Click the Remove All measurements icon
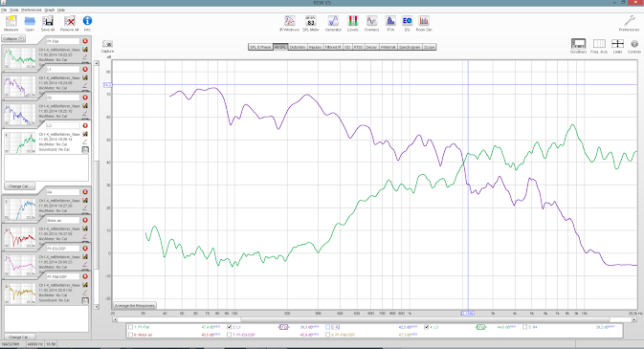This screenshot has height=349, width=644. [x=70, y=23]
